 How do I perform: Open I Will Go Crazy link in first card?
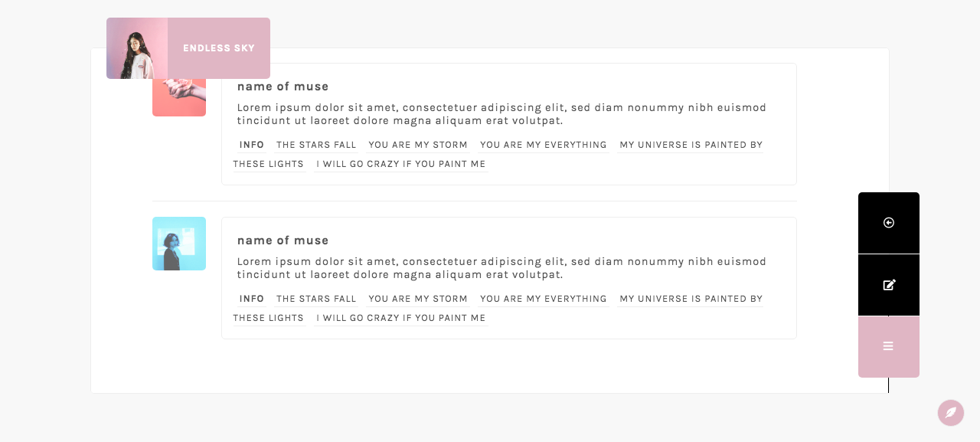click(x=401, y=164)
